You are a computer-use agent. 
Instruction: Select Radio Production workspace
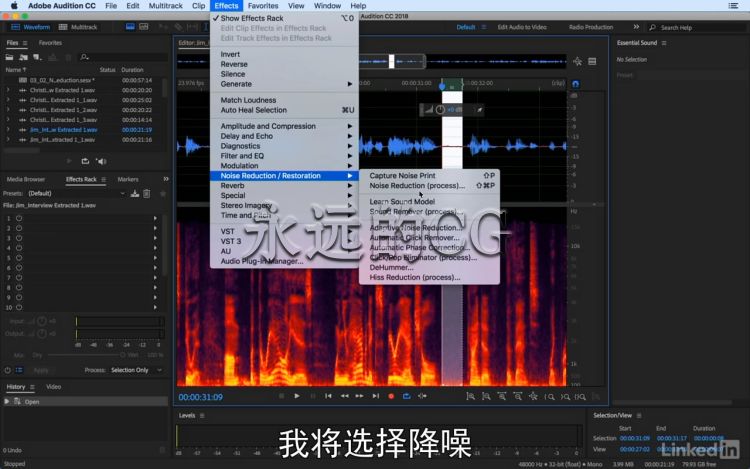coord(591,27)
